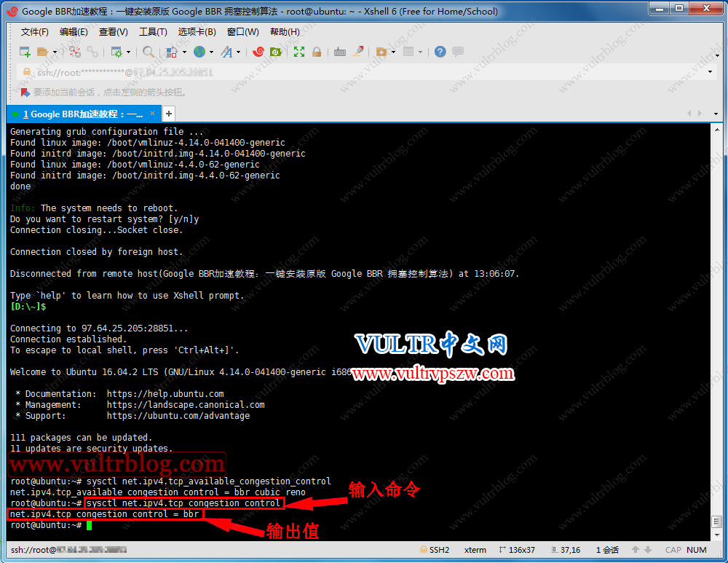Open the 工具(T) menu
Image resolution: width=728 pixels, height=563 pixels.
153,31
